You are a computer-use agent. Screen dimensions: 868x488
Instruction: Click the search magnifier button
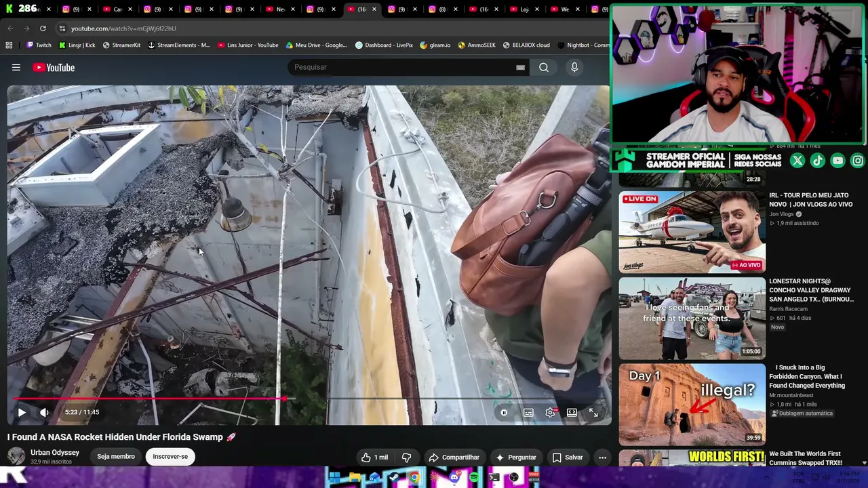tap(544, 67)
